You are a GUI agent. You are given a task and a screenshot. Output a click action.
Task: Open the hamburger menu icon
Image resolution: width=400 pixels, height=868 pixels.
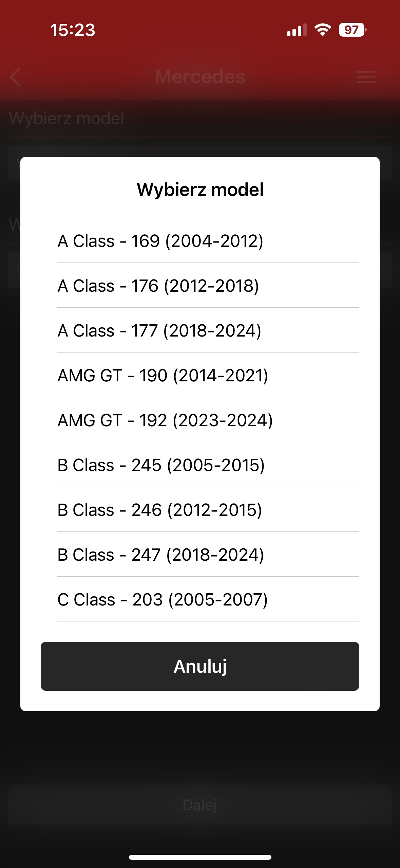pyautogui.click(x=366, y=77)
